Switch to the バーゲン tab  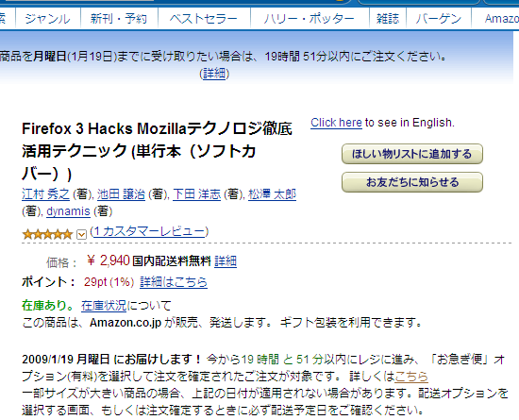[x=439, y=19]
